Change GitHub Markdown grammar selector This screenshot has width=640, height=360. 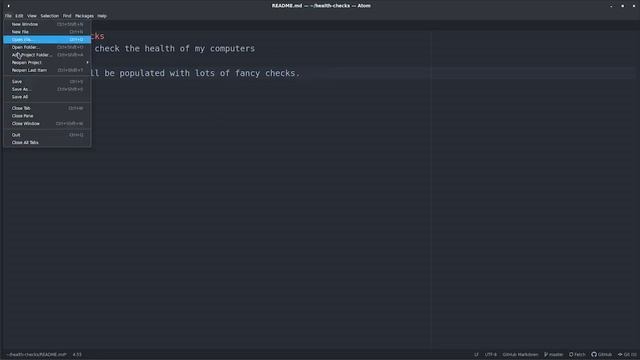coord(520,355)
